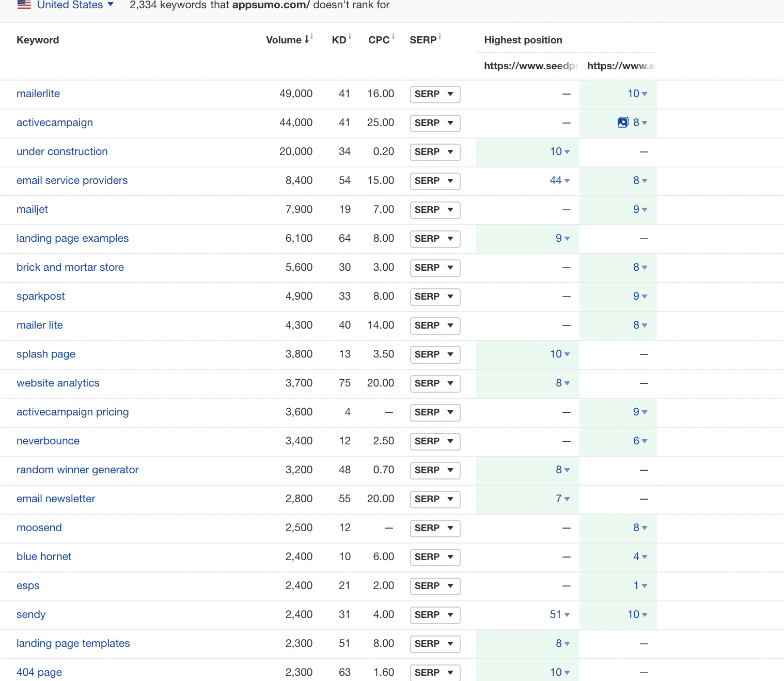
Task: Open SERP dropdown for splash page
Action: [435, 354]
